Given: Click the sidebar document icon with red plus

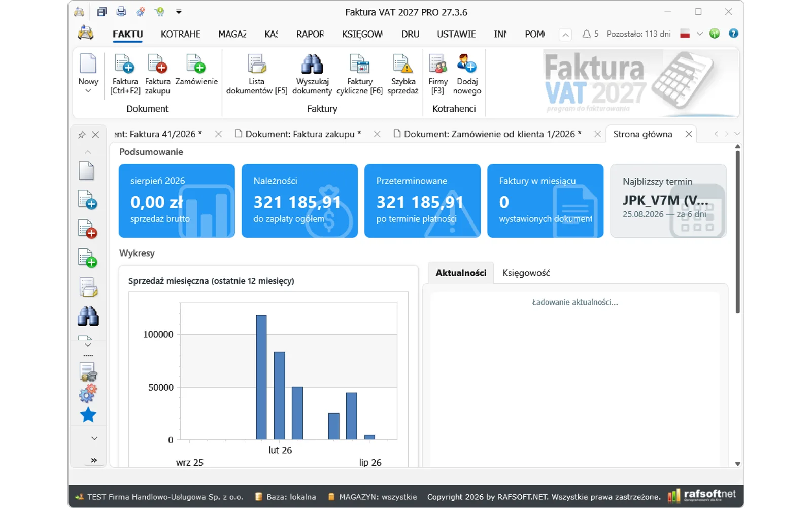Looking at the screenshot, I should (x=87, y=229).
